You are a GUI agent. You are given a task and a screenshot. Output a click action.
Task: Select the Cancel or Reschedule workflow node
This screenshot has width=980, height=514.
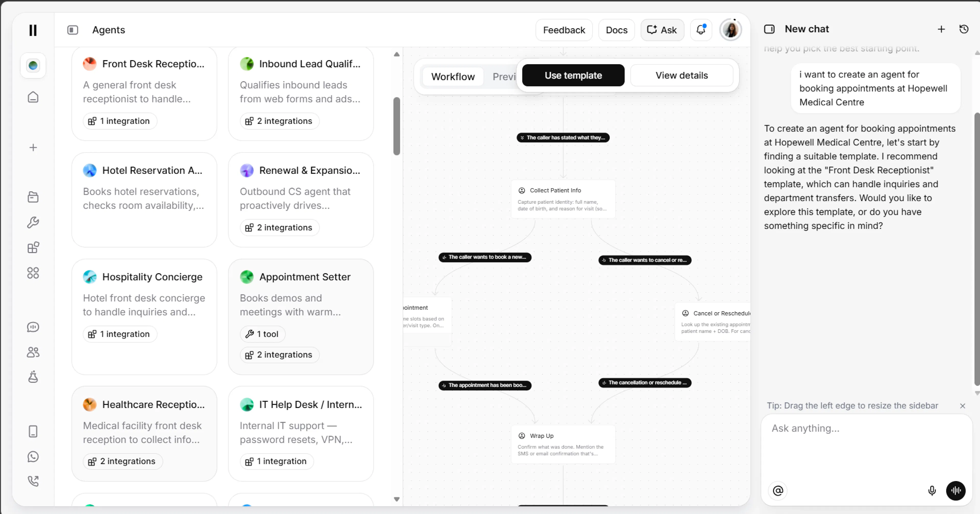[712, 322]
